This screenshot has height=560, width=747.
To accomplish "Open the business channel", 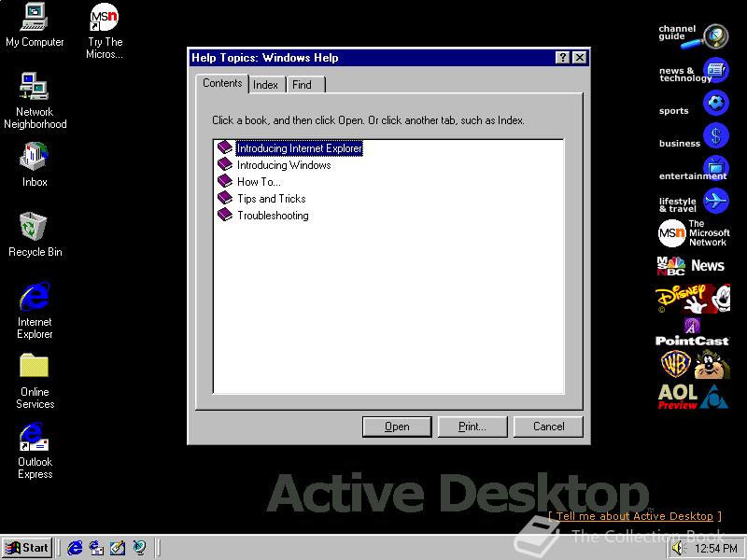I will [693, 137].
